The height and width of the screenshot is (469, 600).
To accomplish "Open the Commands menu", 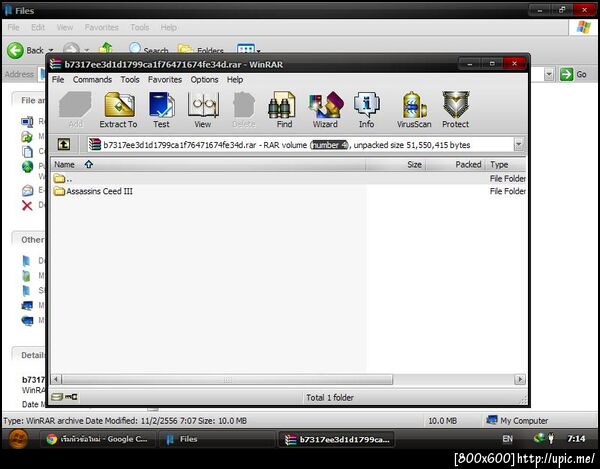I will 92,80.
